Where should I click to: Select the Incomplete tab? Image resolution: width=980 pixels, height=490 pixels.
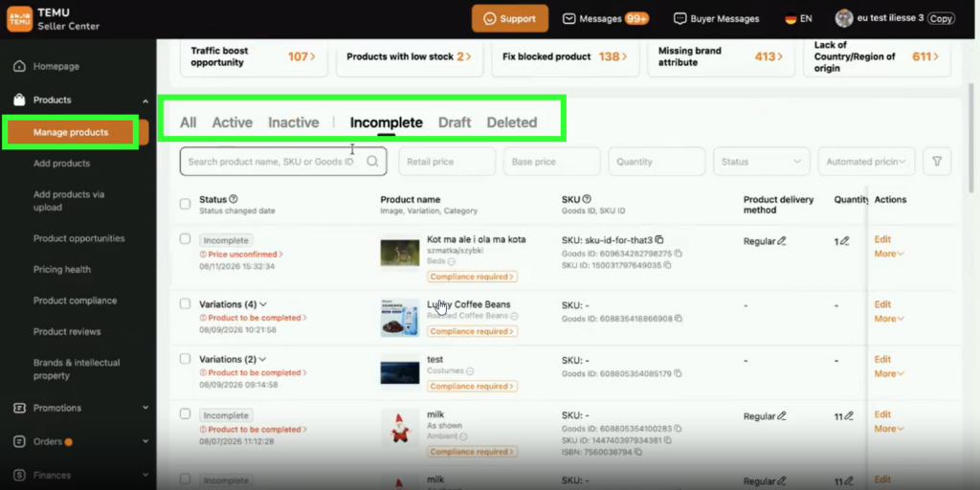(387, 122)
